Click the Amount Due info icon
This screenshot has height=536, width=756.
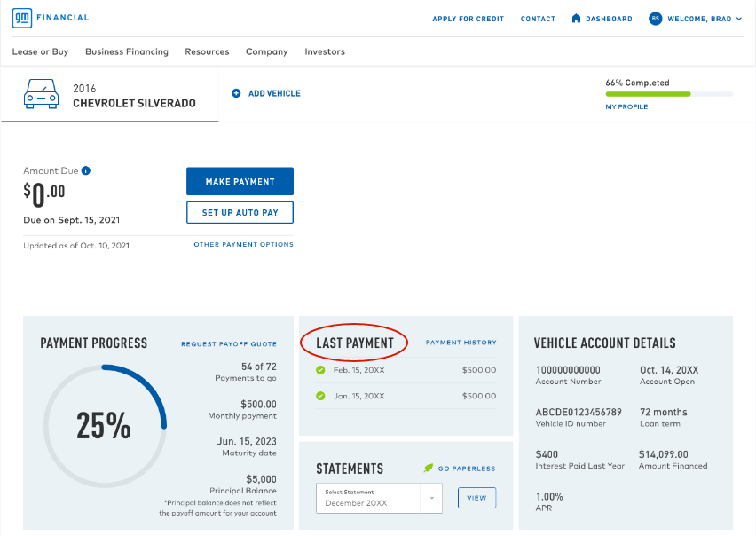click(x=86, y=170)
